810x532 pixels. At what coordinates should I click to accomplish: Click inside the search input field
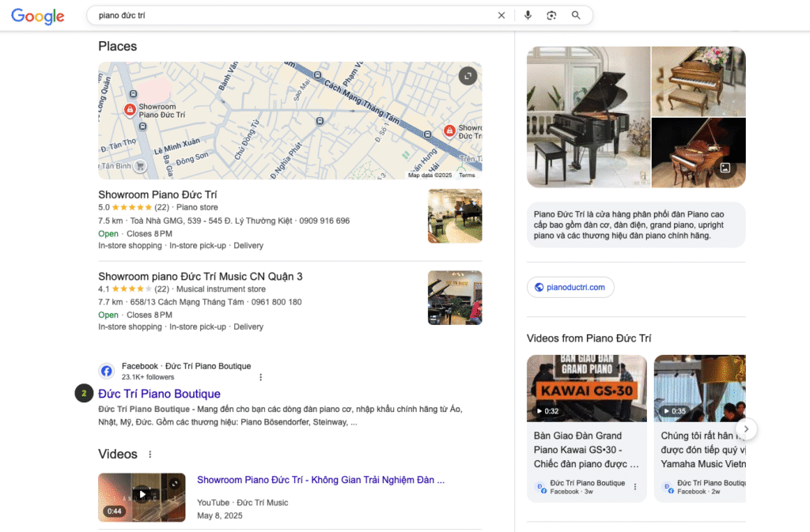tap(293, 15)
